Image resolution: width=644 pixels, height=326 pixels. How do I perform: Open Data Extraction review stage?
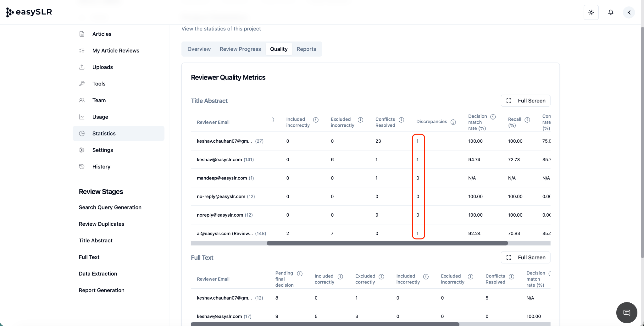[98, 274]
